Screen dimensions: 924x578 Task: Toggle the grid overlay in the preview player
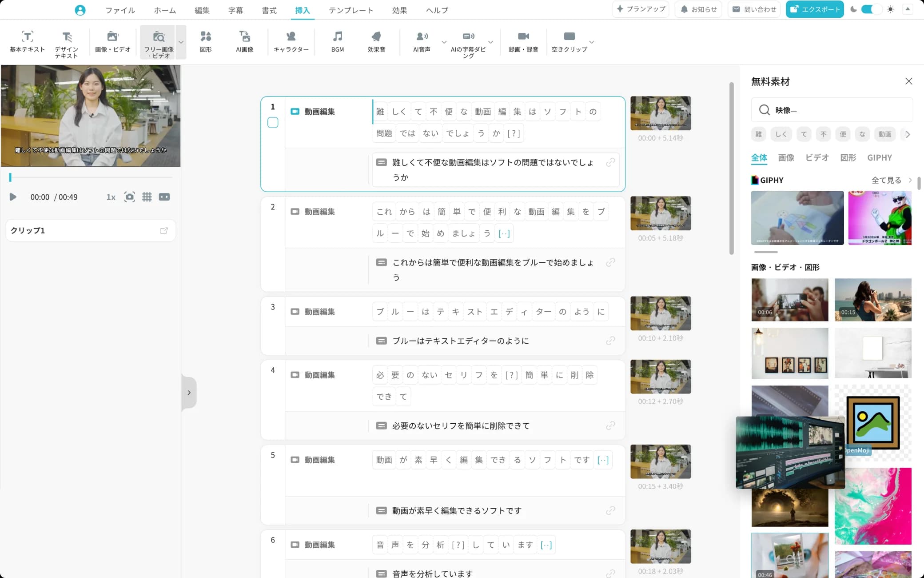[147, 197]
